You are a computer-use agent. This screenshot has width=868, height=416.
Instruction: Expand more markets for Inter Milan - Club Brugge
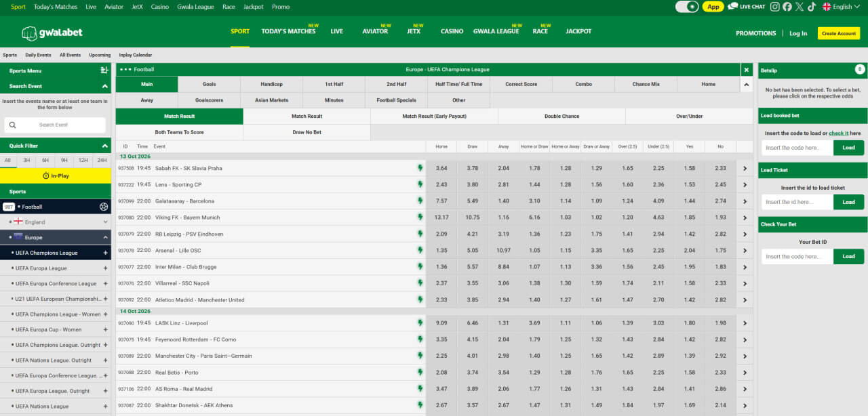[745, 267]
